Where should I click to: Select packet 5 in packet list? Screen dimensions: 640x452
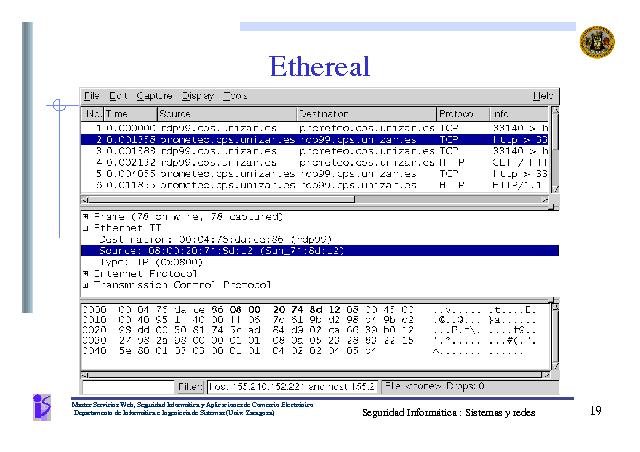tap(314, 174)
